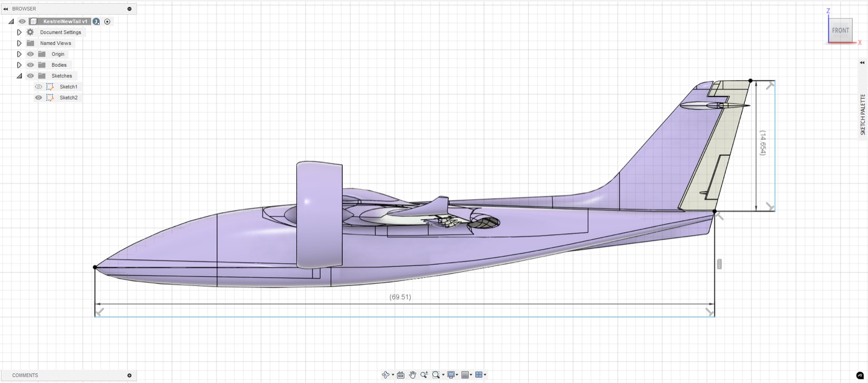The image size is (868, 383).
Task: Hide the Bodies folder using eye icon
Action: (x=30, y=65)
